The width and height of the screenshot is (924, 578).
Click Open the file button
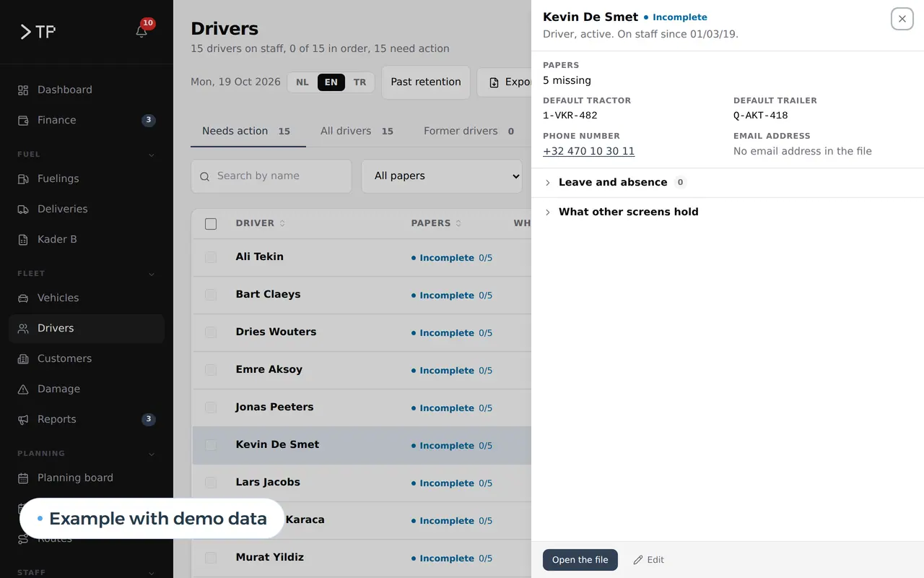click(x=580, y=560)
